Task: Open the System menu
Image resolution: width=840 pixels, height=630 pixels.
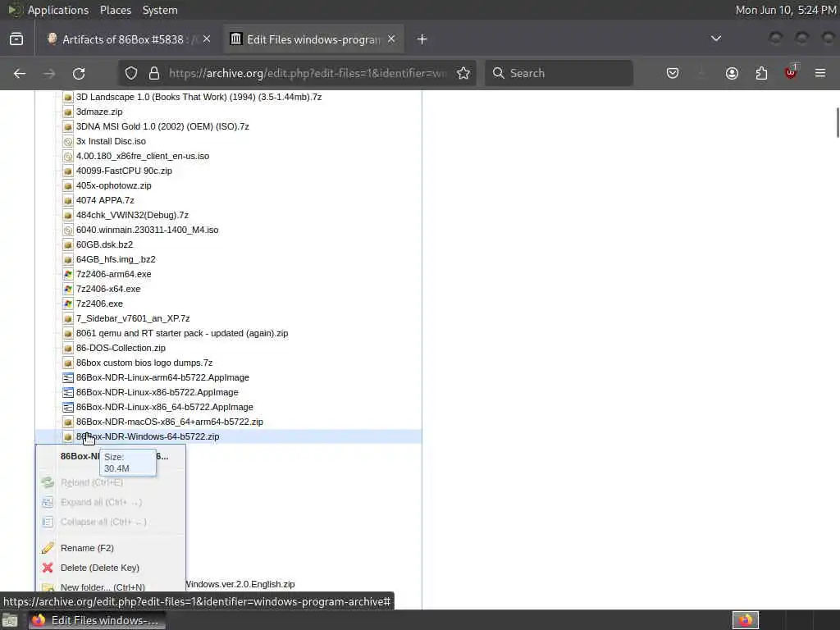Action: click(160, 10)
